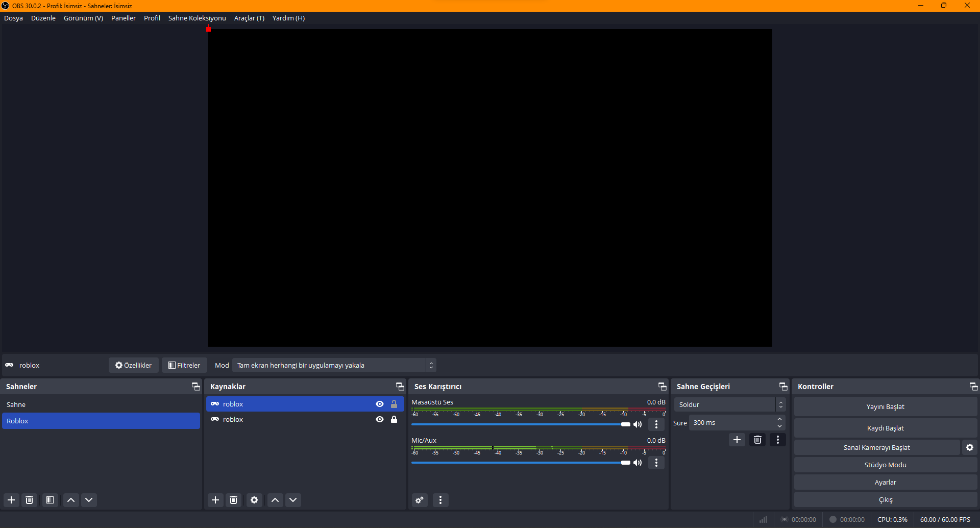The image size is (980, 528).
Task: Hide the highlighted roblox source with eye icon
Action: coord(380,404)
